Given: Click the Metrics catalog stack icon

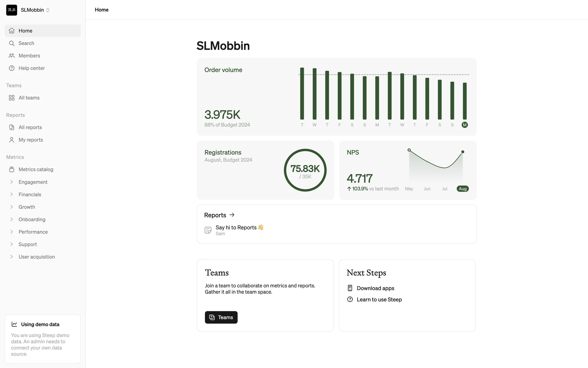Looking at the screenshot, I should pyautogui.click(x=12, y=170).
